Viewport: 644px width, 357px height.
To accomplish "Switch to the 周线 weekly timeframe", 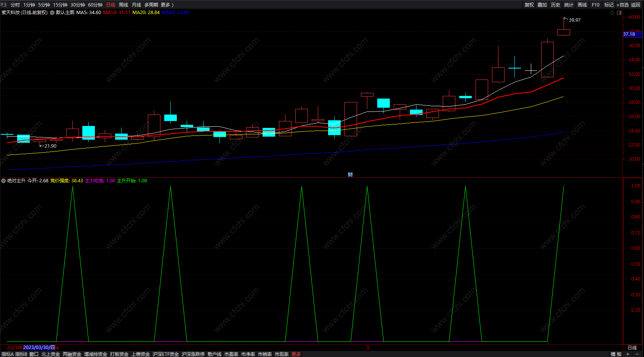I will pyautogui.click(x=123, y=5).
